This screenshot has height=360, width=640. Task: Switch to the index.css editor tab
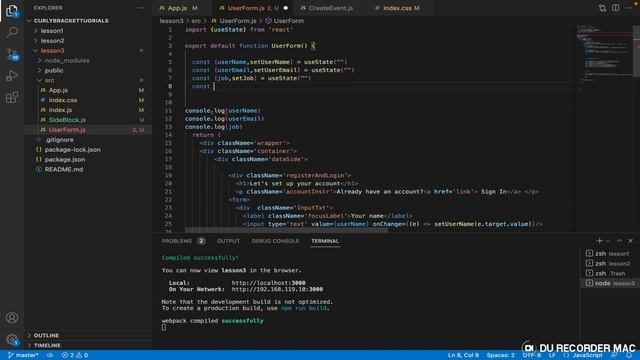397,8
